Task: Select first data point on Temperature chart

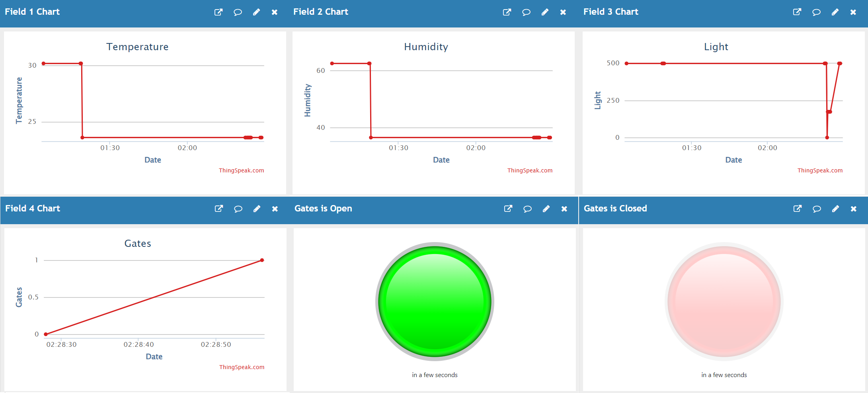Action: tap(44, 63)
